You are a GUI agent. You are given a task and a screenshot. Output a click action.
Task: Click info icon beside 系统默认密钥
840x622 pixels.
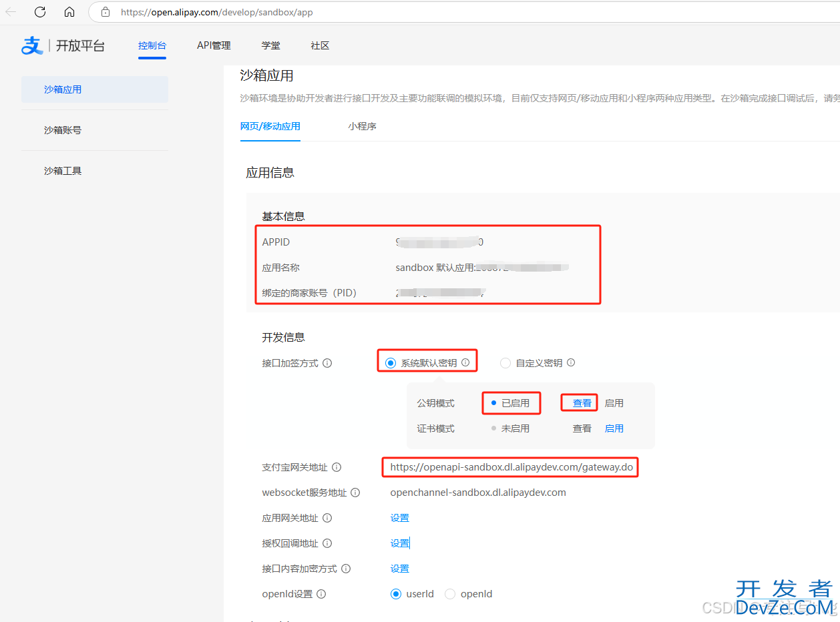pyautogui.click(x=465, y=362)
